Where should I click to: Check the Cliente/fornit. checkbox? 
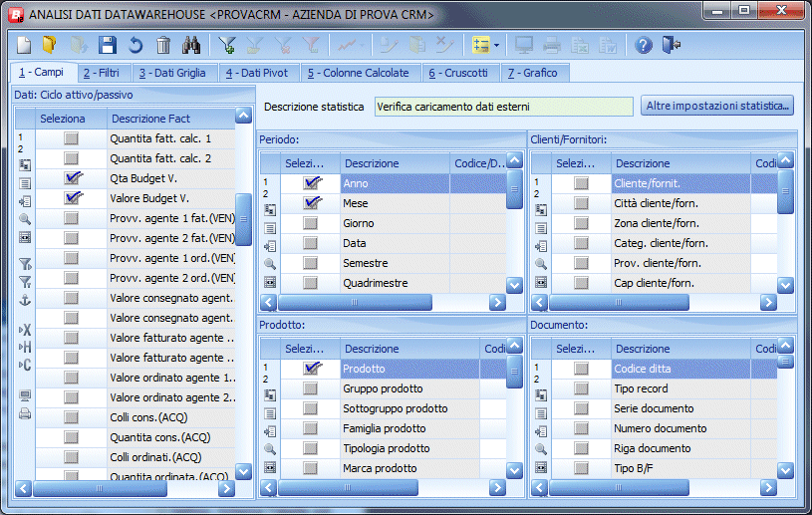(x=581, y=183)
